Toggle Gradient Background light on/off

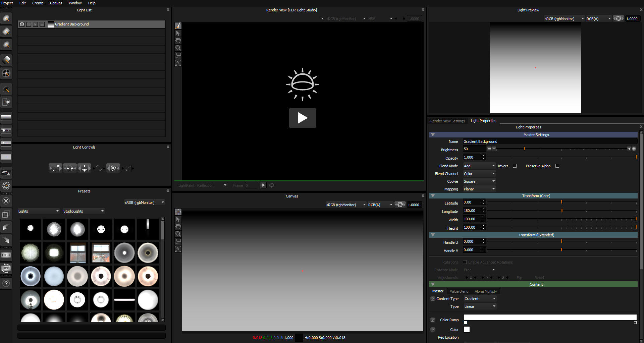point(22,24)
